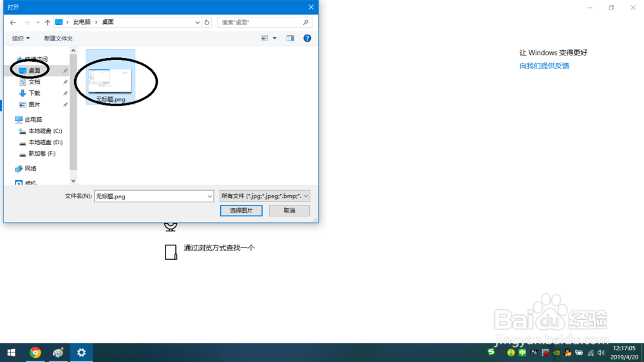Toggle the Chinese input mode indicator
Viewport: 644px width, 362px height.
click(x=522, y=352)
